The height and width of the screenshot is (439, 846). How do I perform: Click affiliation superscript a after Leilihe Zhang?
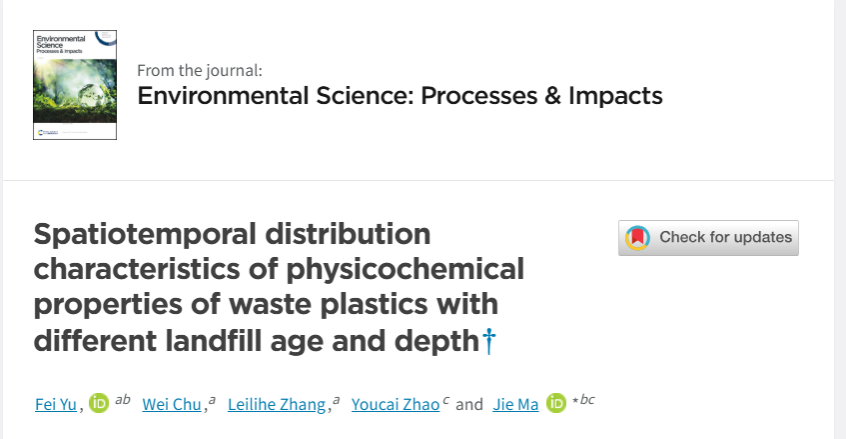336,400
